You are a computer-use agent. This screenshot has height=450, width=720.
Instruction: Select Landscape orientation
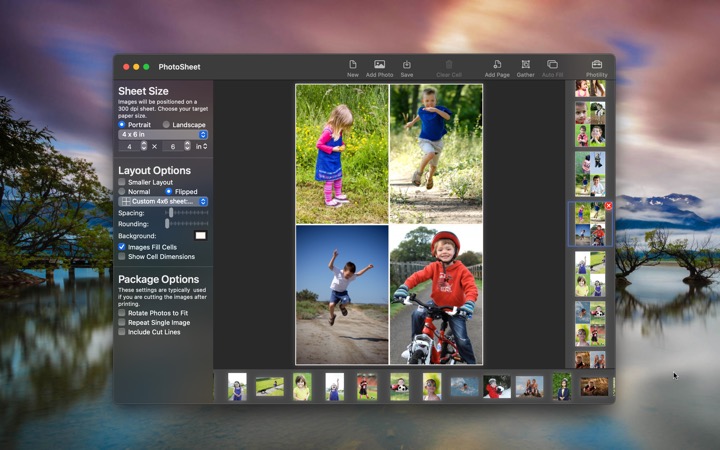click(x=166, y=124)
